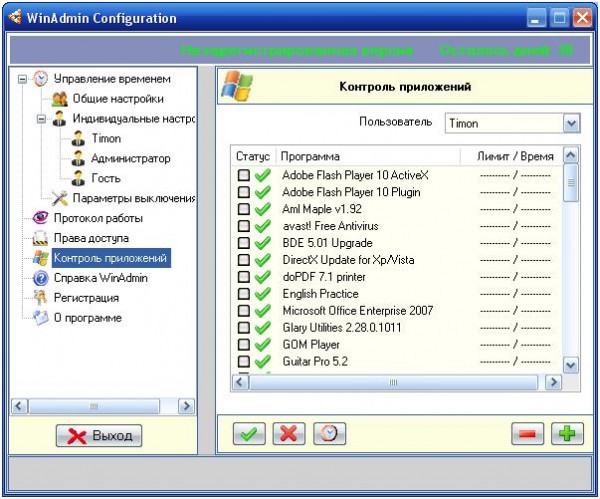Select Общие настройки in the tree

(118, 99)
